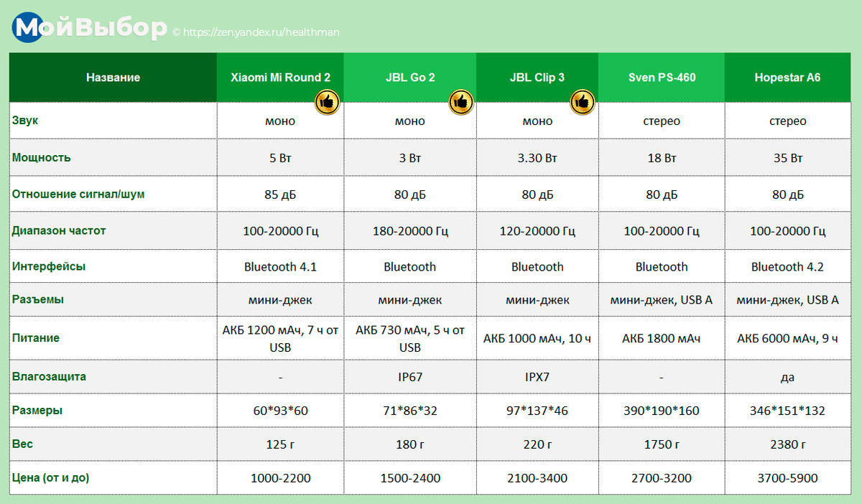Click the Bluetooth 4.1 cell

(x=280, y=267)
